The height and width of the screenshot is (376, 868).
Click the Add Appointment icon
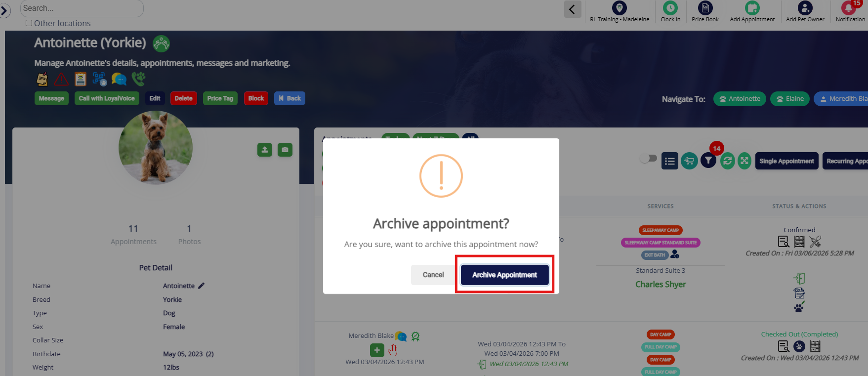coord(752,8)
